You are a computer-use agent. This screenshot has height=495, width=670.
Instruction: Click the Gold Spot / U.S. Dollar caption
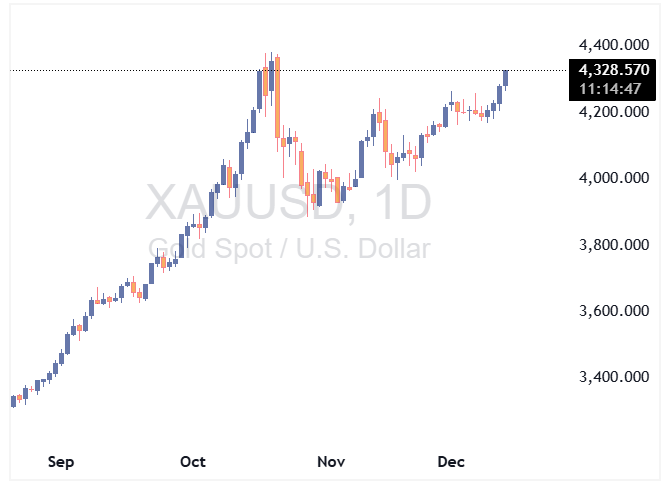289,249
